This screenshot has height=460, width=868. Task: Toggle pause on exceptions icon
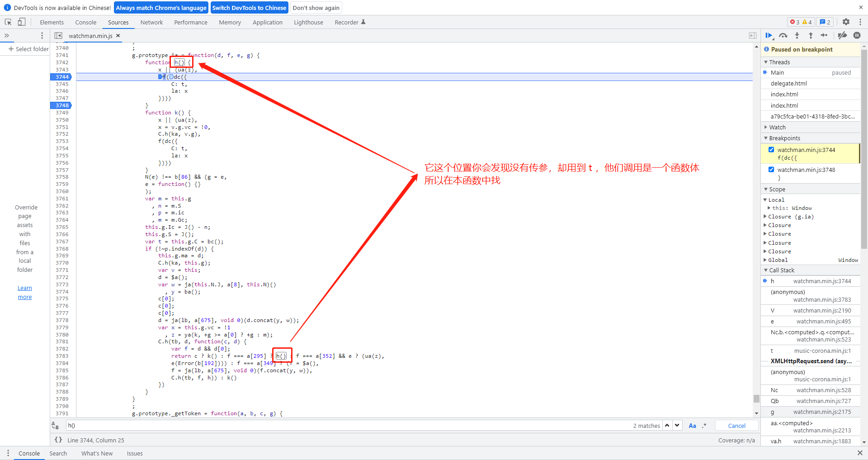(x=857, y=35)
